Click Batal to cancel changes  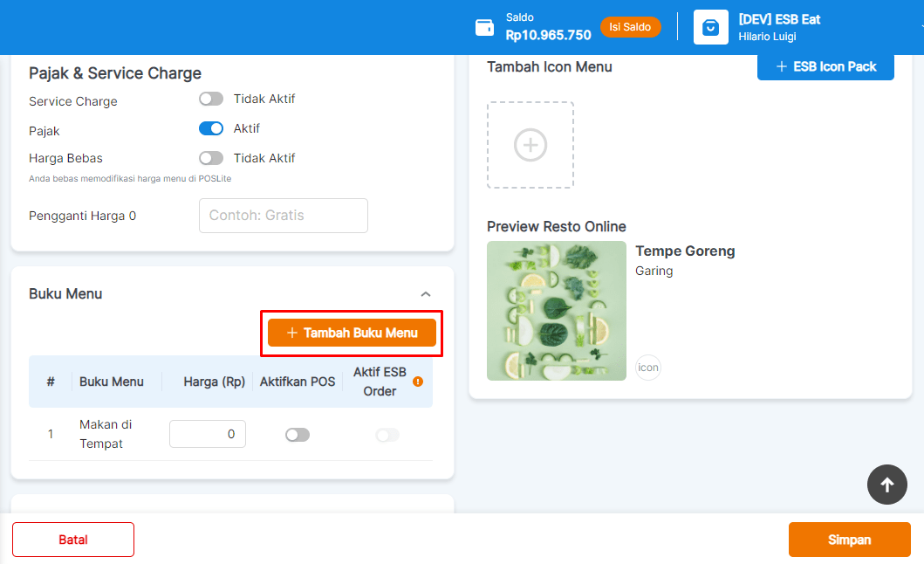click(x=72, y=540)
